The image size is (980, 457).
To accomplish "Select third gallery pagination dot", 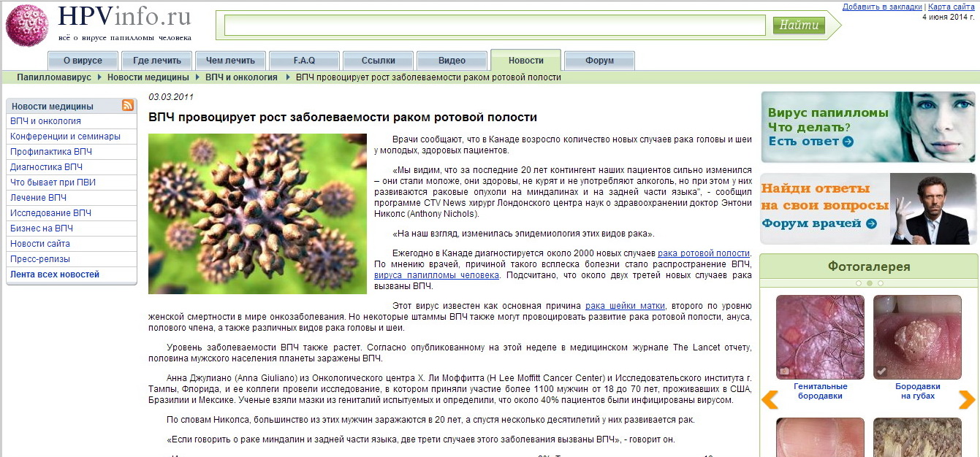I will (x=881, y=283).
